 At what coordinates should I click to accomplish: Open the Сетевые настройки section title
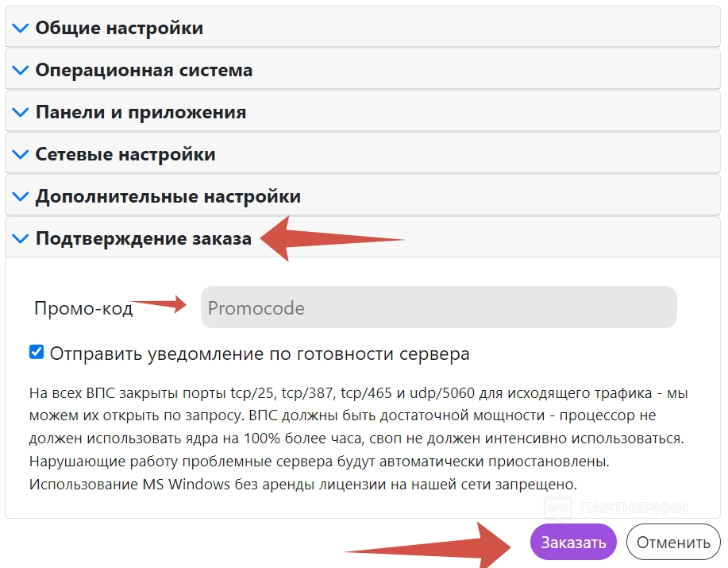[x=125, y=154]
